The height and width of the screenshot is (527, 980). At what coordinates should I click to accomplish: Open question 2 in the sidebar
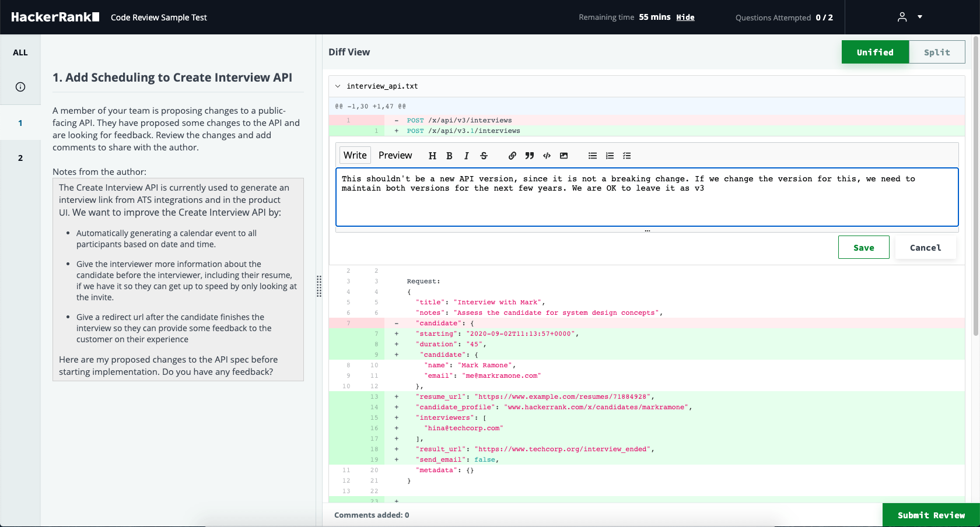point(20,157)
